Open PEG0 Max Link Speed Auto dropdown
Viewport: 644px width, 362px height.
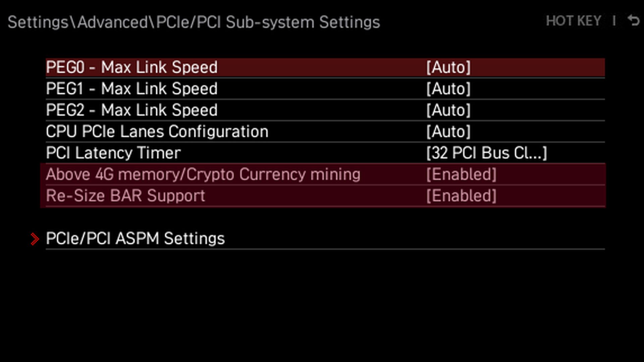pyautogui.click(x=448, y=67)
